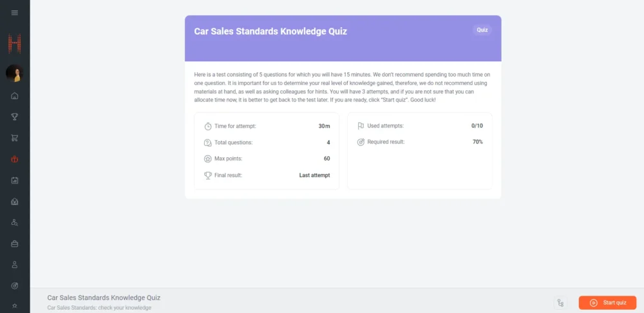Open the single user icon in the sidebar

click(15, 265)
